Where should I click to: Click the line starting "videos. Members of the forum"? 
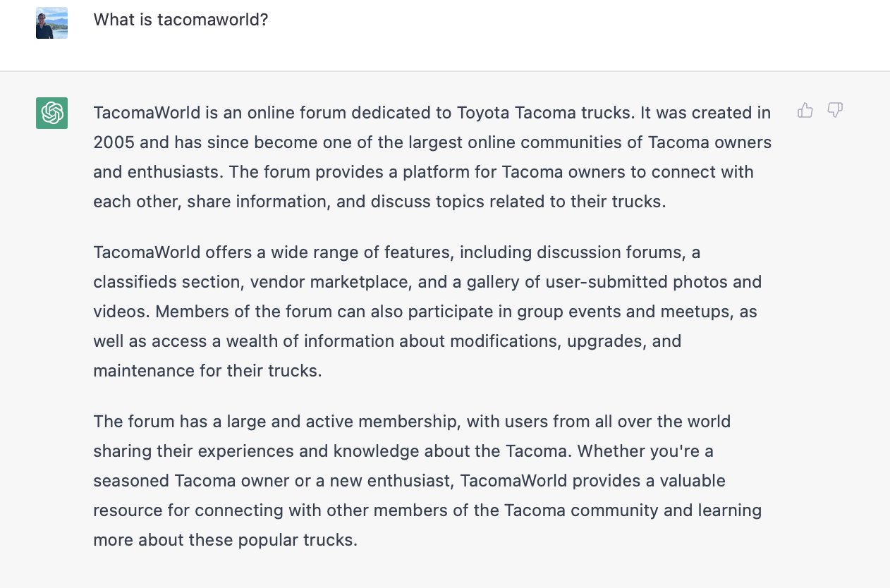[425, 312]
